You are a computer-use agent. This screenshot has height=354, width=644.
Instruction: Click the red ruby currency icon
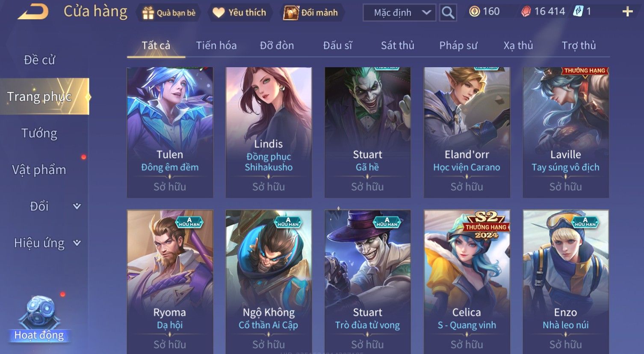click(x=526, y=12)
